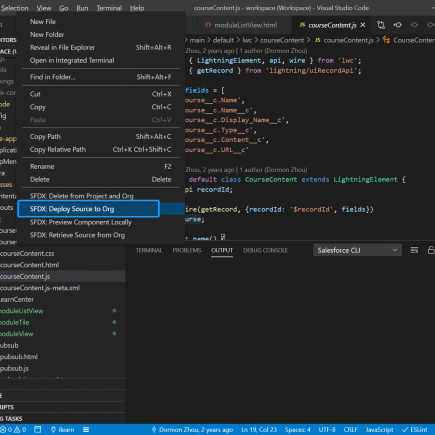
Task: Select Open in Integrated Terminal
Action: [x=101, y=61]
